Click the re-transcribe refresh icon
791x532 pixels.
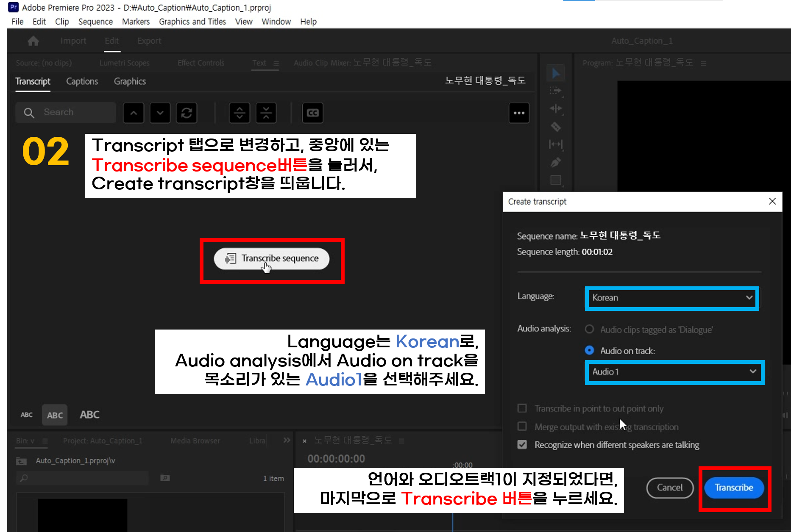click(187, 113)
